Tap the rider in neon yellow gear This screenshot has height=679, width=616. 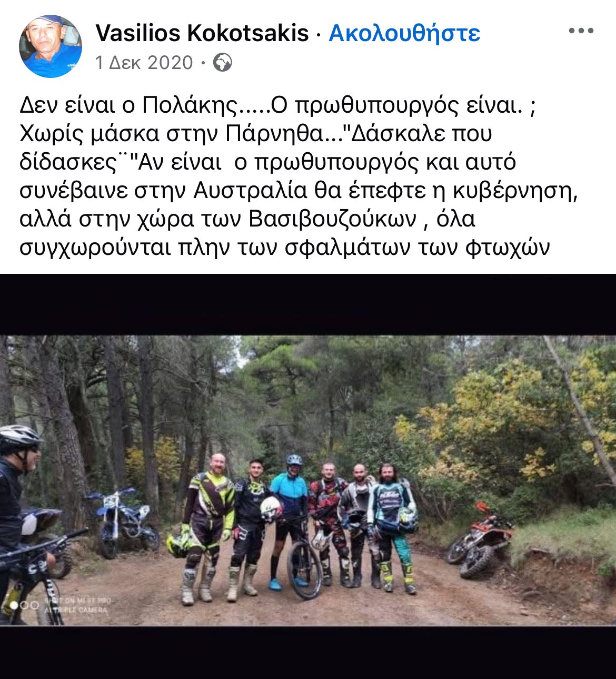(207, 527)
